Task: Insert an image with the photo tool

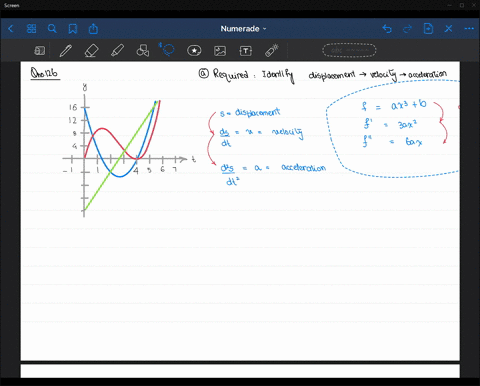Action: [x=220, y=51]
